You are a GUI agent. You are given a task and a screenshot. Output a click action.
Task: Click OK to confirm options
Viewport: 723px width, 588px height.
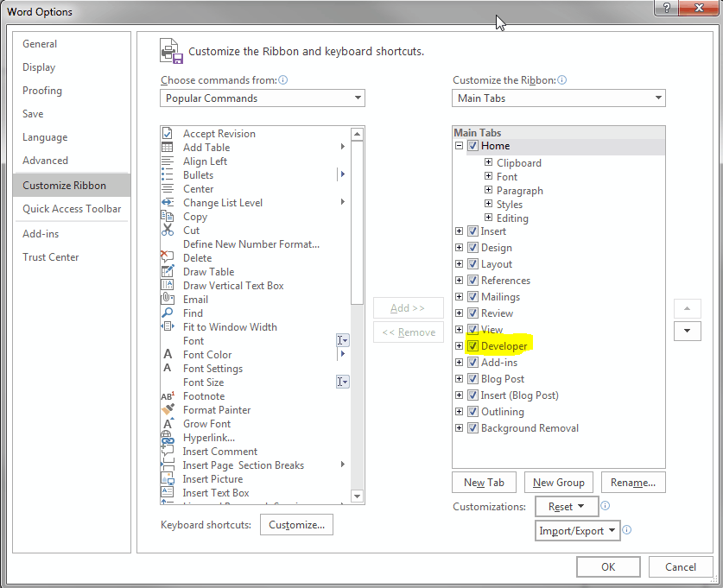[608, 566]
